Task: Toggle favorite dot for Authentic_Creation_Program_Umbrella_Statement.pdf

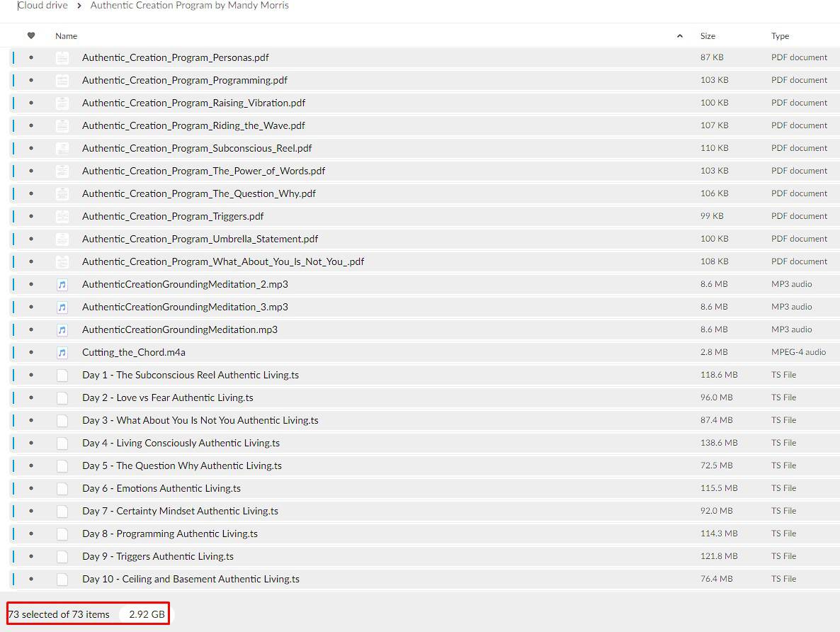Action: click(31, 239)
